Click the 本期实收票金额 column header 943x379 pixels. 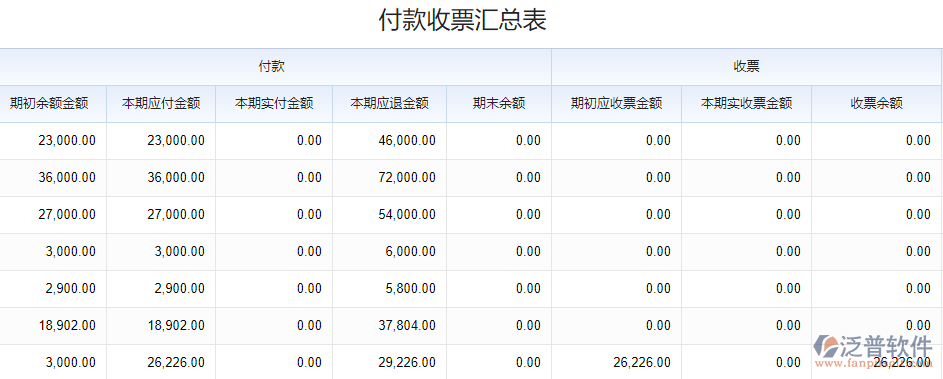click(x=746, y=103)
